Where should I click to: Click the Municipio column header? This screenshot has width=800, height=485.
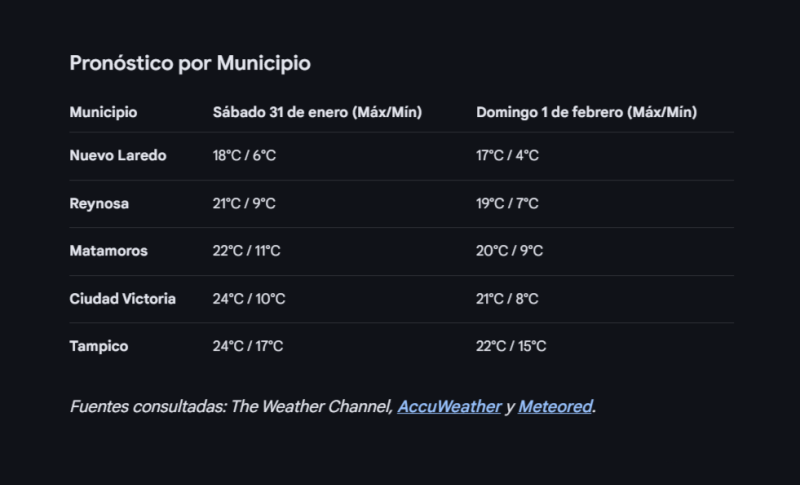(103, 112)
